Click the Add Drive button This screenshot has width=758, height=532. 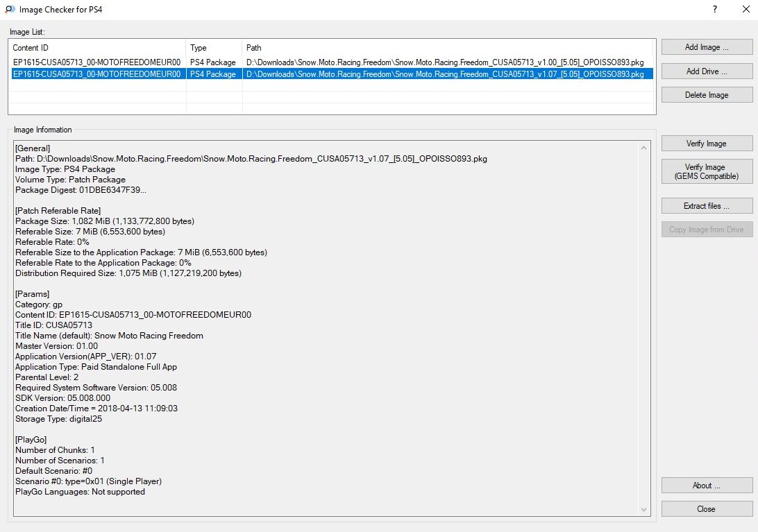(707, 71)
